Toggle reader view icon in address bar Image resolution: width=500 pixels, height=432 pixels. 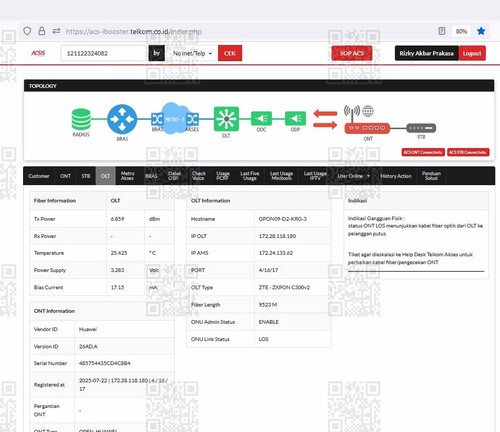(x=442, y=31)
